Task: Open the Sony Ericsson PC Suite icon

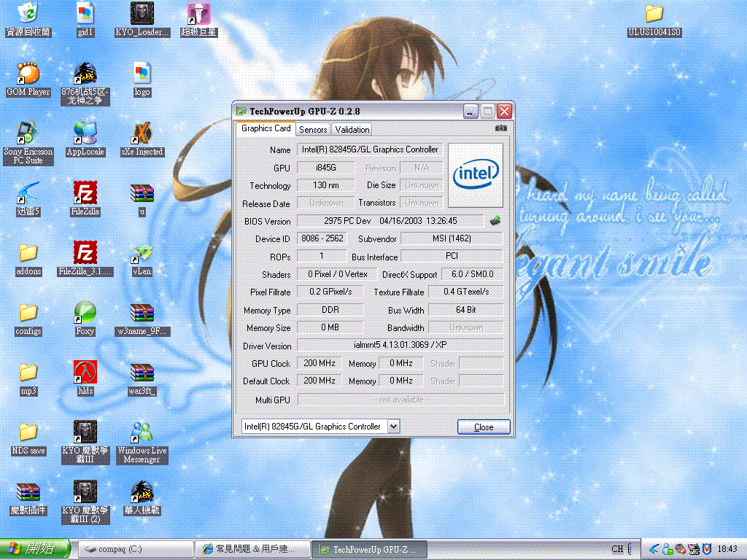Action: [28, 133]
